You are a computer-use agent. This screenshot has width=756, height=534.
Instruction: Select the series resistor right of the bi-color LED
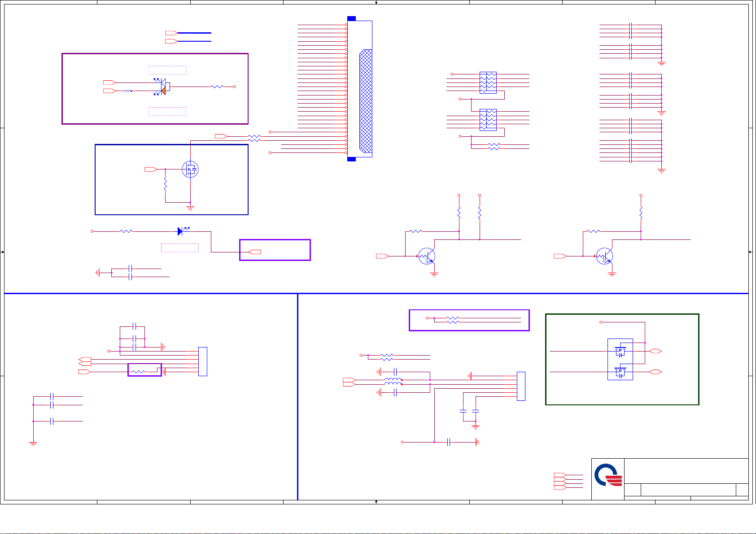[217, 87]
